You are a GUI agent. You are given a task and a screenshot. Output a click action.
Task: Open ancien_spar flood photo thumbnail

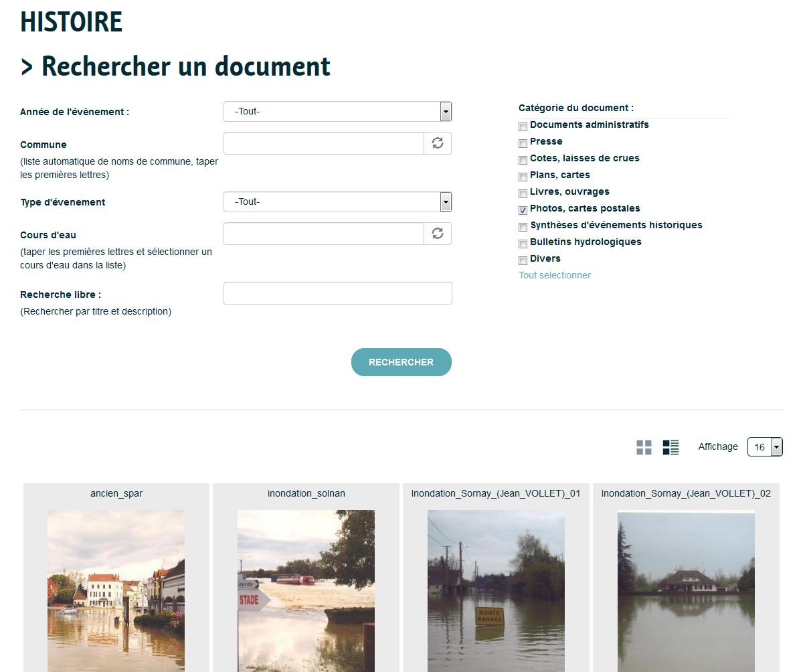click(x=116, y=589)
